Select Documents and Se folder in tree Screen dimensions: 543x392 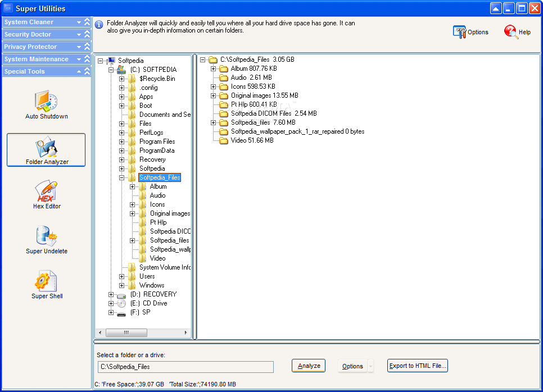click(165, 115)
